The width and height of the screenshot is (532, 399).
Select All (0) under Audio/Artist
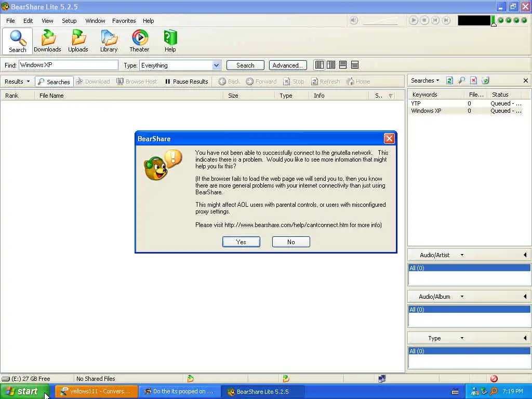(x=469, y=268)
